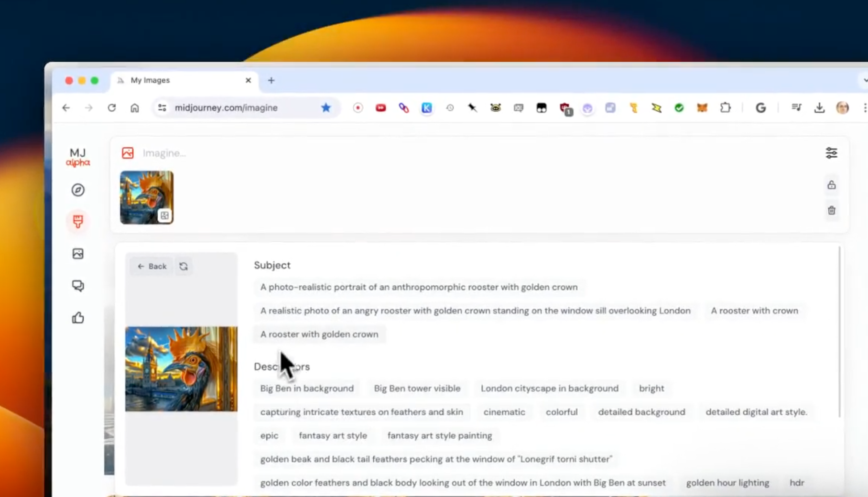Click the red record extension icon

click(x=358, y=108)
